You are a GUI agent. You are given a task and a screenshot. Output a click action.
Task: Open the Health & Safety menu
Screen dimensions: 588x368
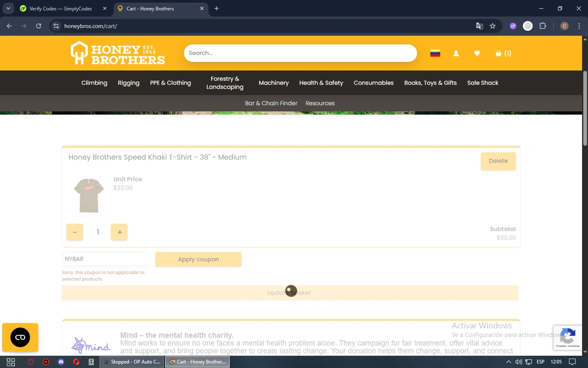321,83
